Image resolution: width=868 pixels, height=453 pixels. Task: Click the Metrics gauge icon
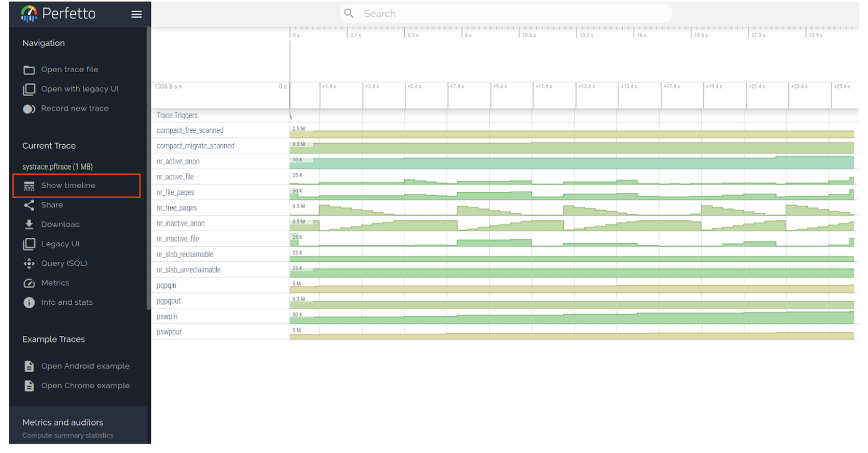pyautogui.click(x=29, y=283)
